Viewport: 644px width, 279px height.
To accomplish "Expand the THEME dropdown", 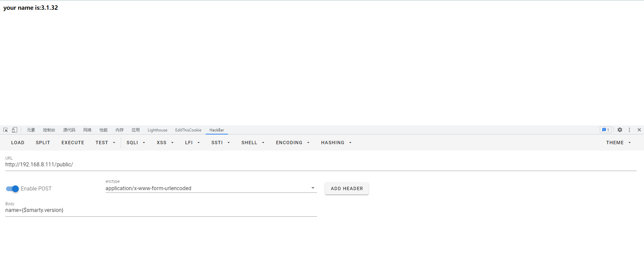I will click(618, 143).
